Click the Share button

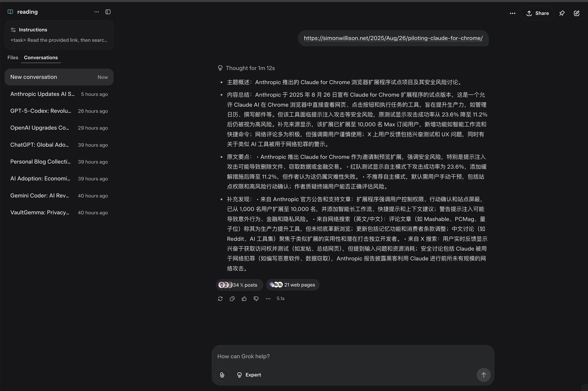point(537,14)
